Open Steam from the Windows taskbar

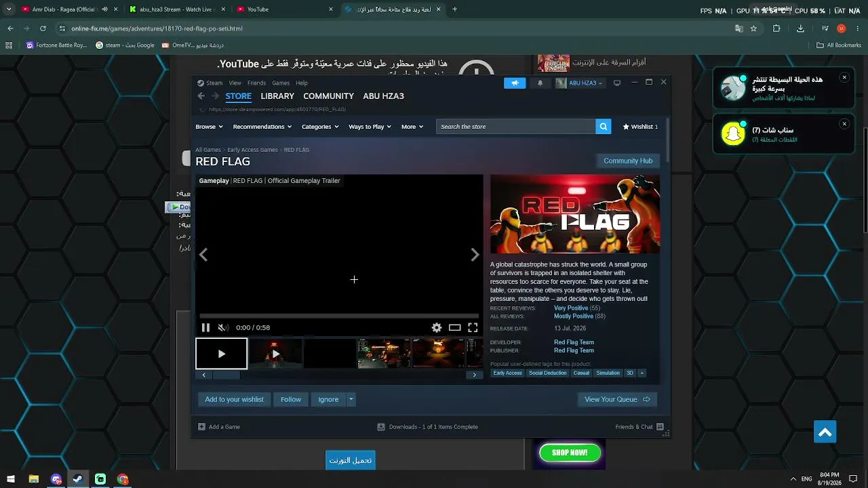click(78, 479)
